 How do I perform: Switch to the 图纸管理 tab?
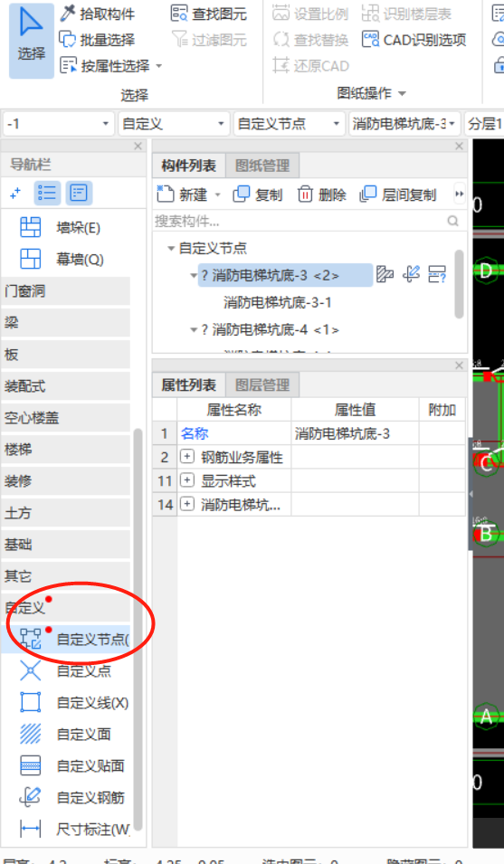click(x=262, y=166)
